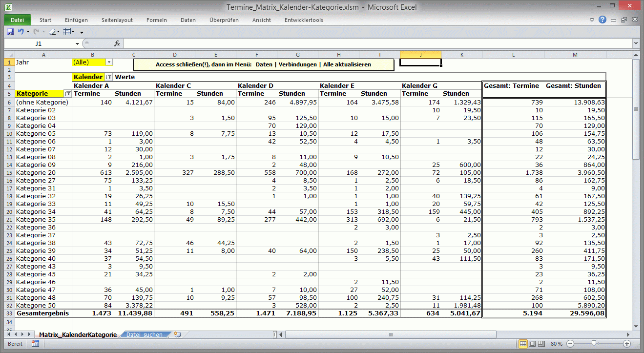Switch to Normal view in status bar
The height and width of the screenshot is (353, 644).
point(523,344)
